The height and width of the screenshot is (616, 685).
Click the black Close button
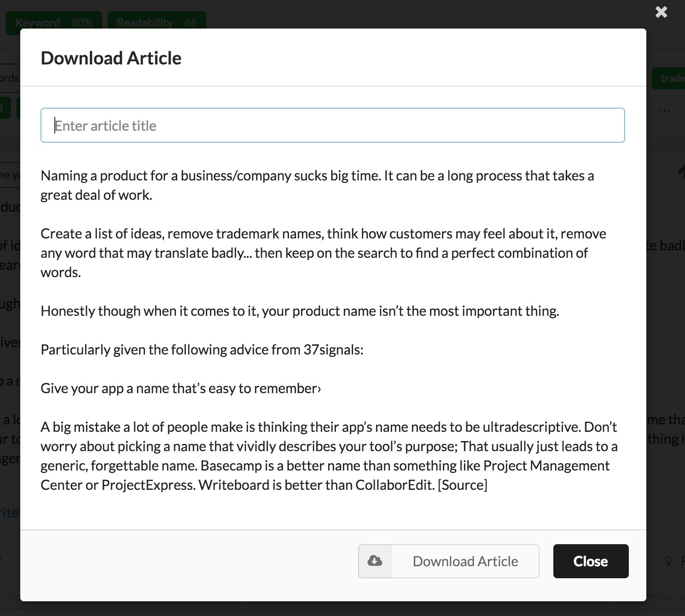591,561
